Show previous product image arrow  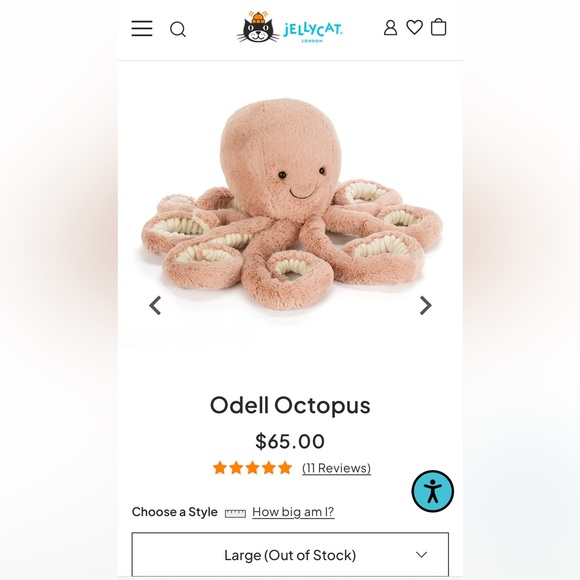155,306
